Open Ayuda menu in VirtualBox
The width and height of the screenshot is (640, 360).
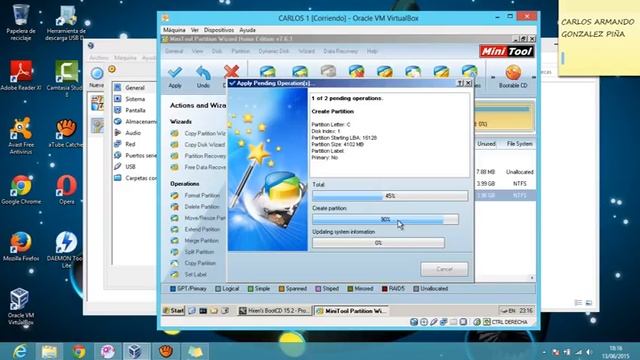point(247,30)
